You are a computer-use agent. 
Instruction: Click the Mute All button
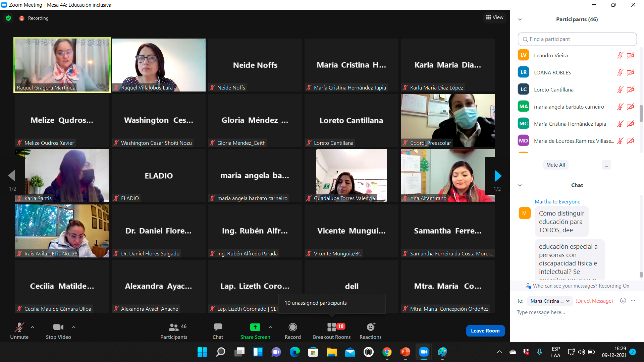pos(555,165)
